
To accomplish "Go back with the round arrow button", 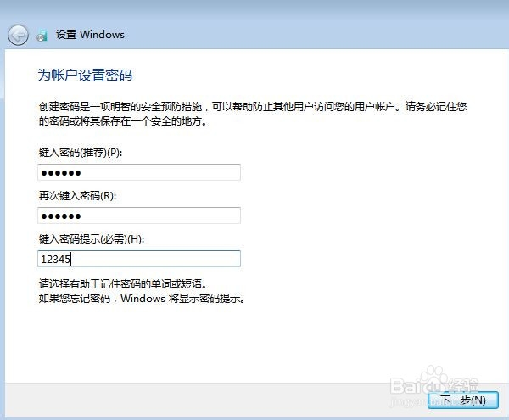I will tap(18, 35).
